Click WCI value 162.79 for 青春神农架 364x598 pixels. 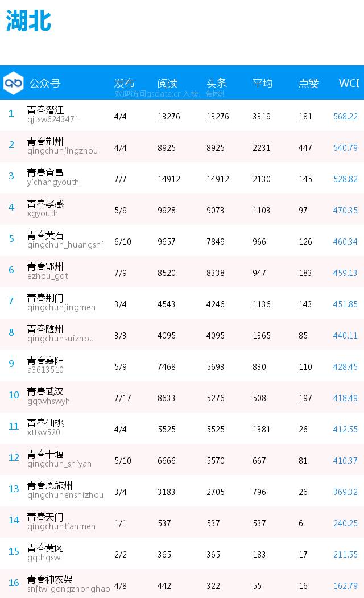click(345, 586)
